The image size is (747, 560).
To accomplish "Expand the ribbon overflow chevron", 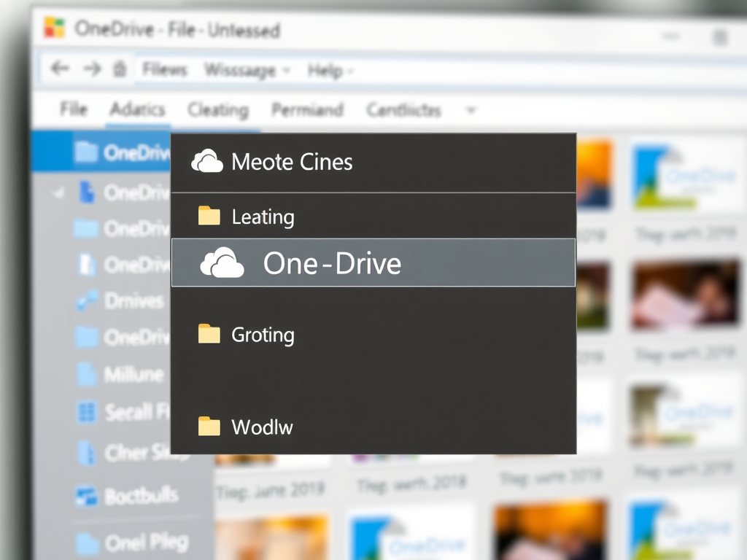I will coord(471,111).
